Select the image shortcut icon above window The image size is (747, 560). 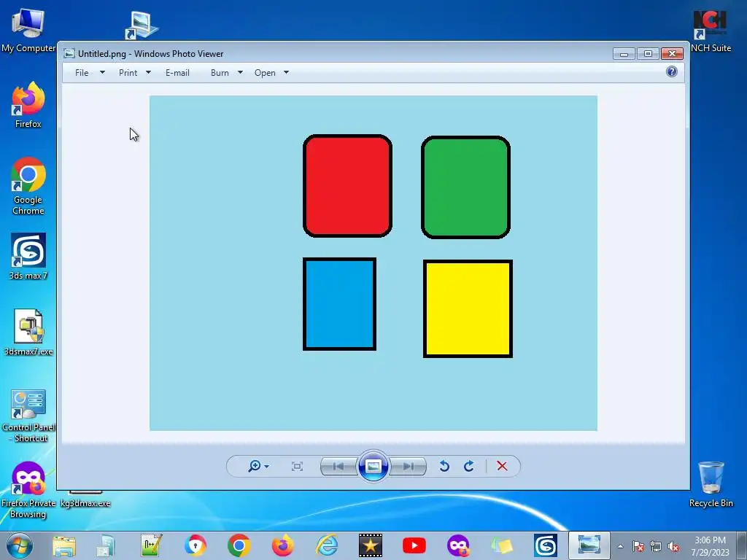[142, 26]
